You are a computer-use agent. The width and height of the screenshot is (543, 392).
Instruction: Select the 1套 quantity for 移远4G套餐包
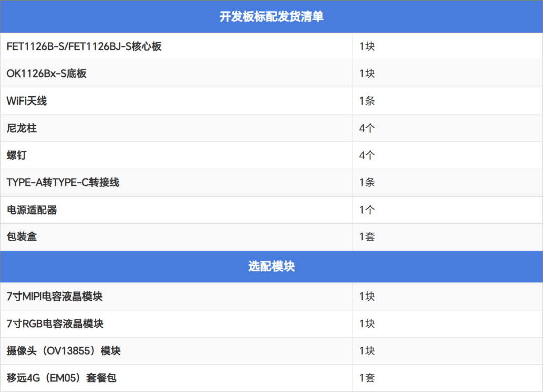click(x=367, y=378)
